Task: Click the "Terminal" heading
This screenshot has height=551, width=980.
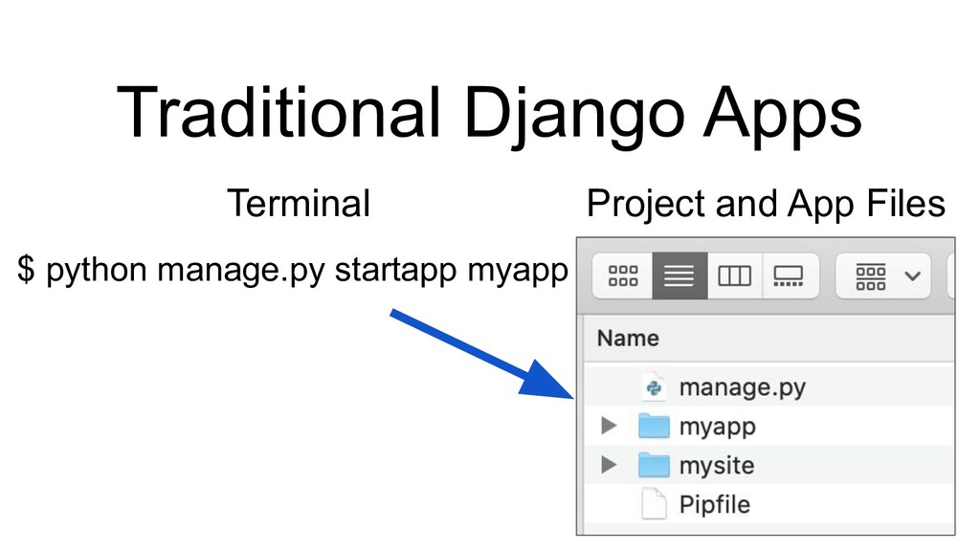Action: [x=299, y=204]
